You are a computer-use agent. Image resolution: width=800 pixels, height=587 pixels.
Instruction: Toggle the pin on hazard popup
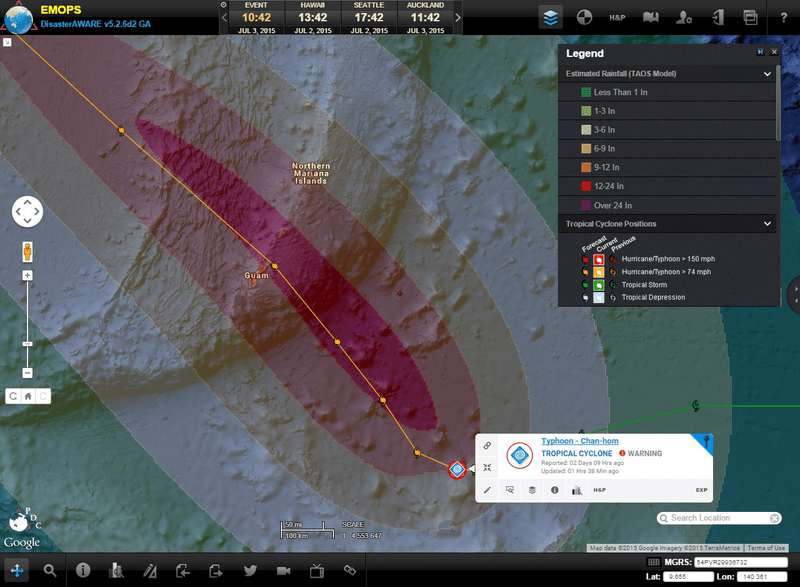coord(708,441)
